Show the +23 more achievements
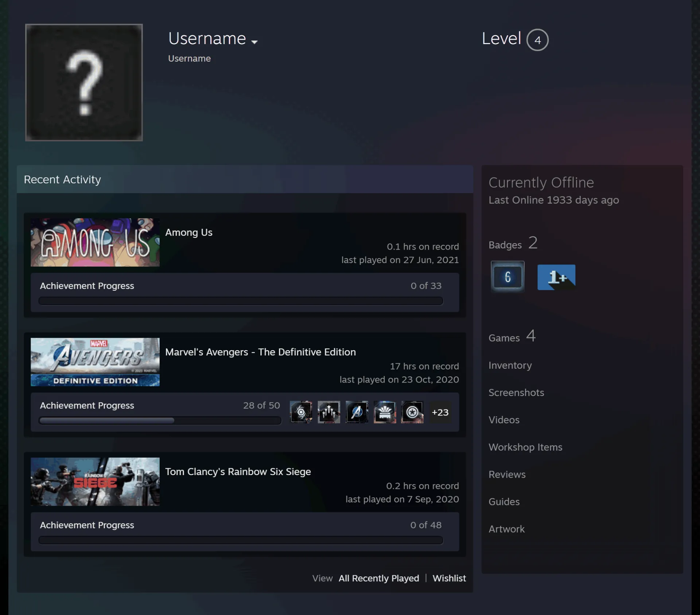Viewport: 700px width, 615px height. point(440,412)
